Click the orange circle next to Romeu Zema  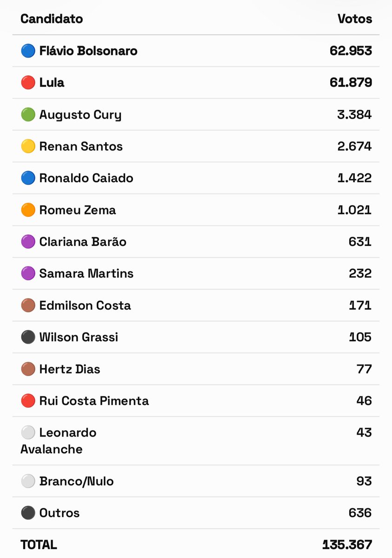[x=28, y=210]
